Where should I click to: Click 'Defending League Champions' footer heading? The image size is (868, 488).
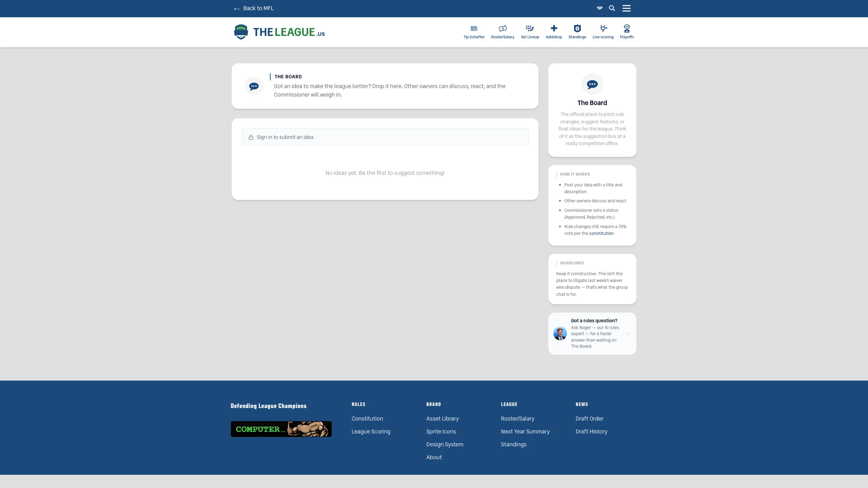tap(269, 406)
